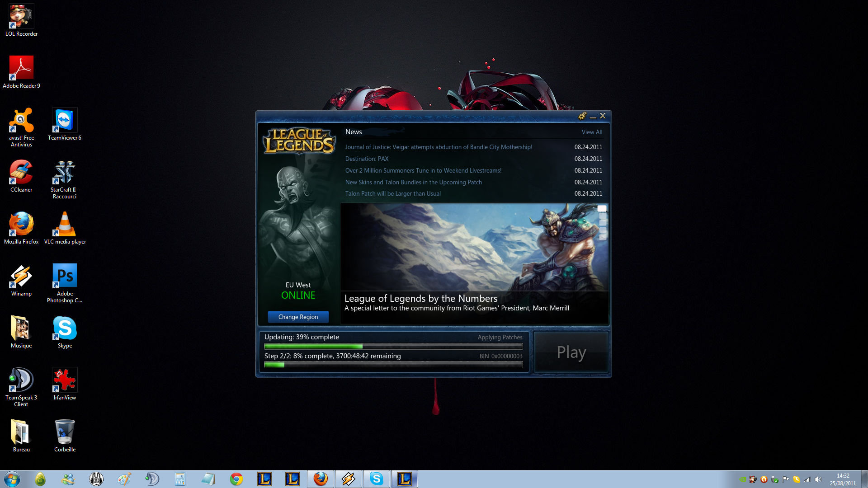Image resolution: width=868 pixels, height=488 pixels.
Task: Select the third banner slide indicator
Action: coord(603,223)
